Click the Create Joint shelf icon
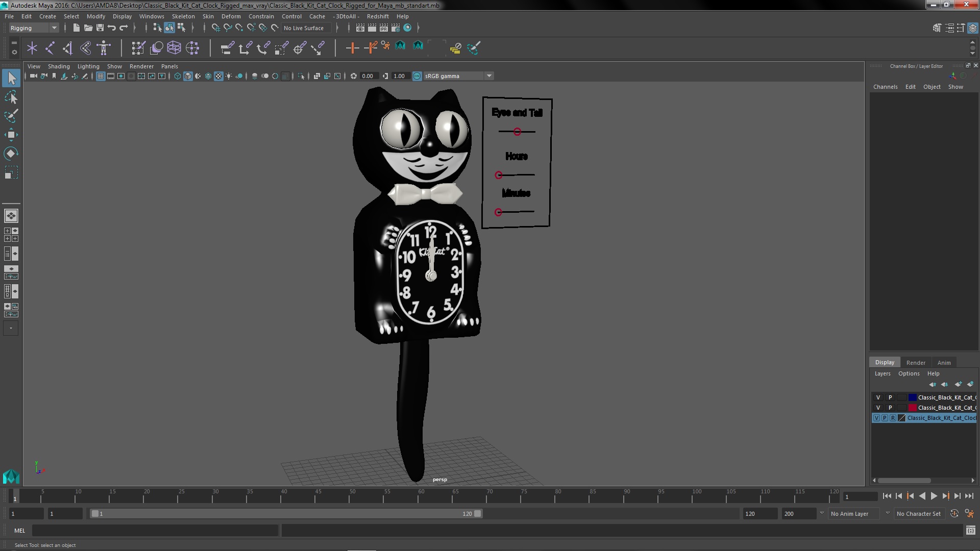The height and width of the screenshot is (551, 980). (50, 48)
